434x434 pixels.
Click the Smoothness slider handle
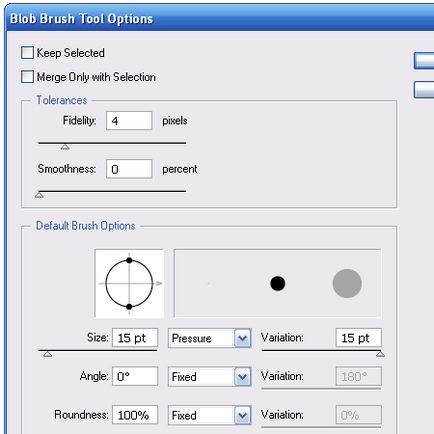(x=39, y=195)
